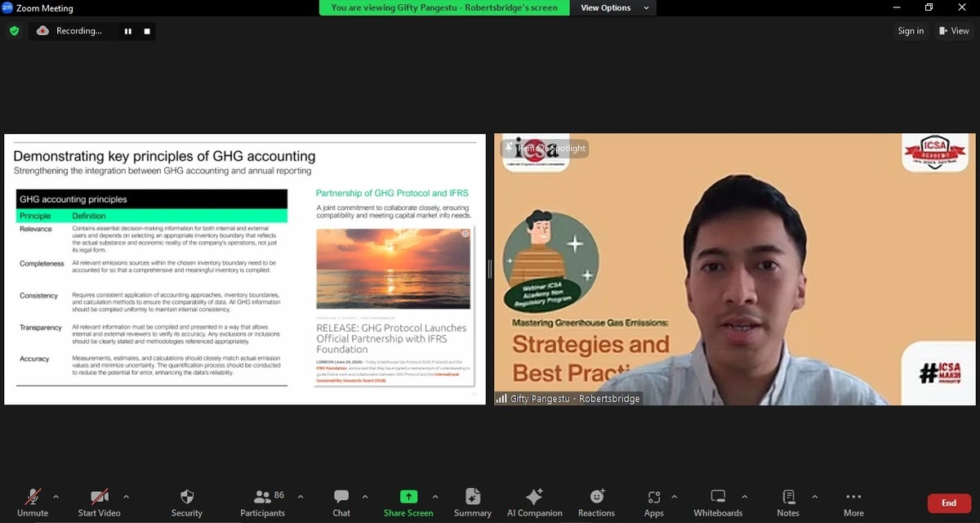
Task: Open the Reactions picker
Action: tap(595, 502)
